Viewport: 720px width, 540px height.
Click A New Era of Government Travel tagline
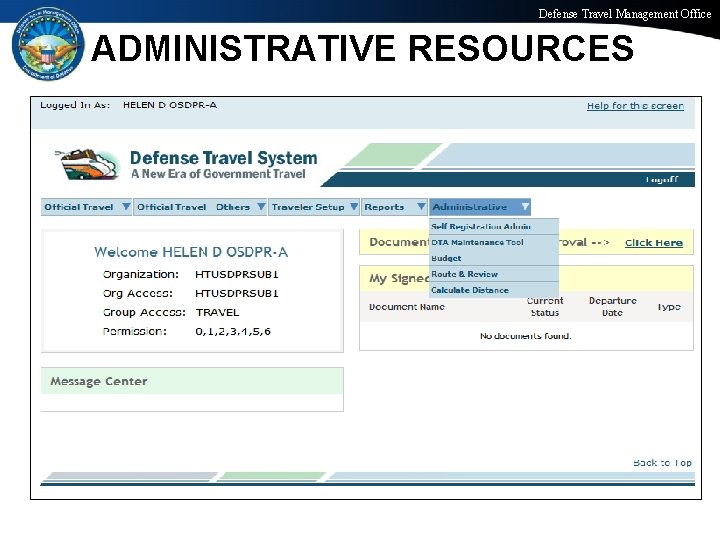[x=218, y=174]
